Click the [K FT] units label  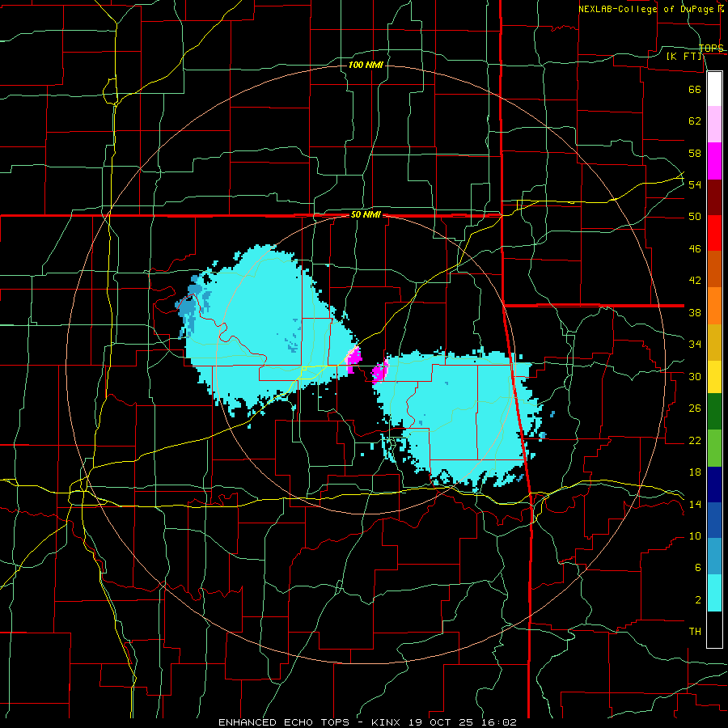[x=684, y=57]
